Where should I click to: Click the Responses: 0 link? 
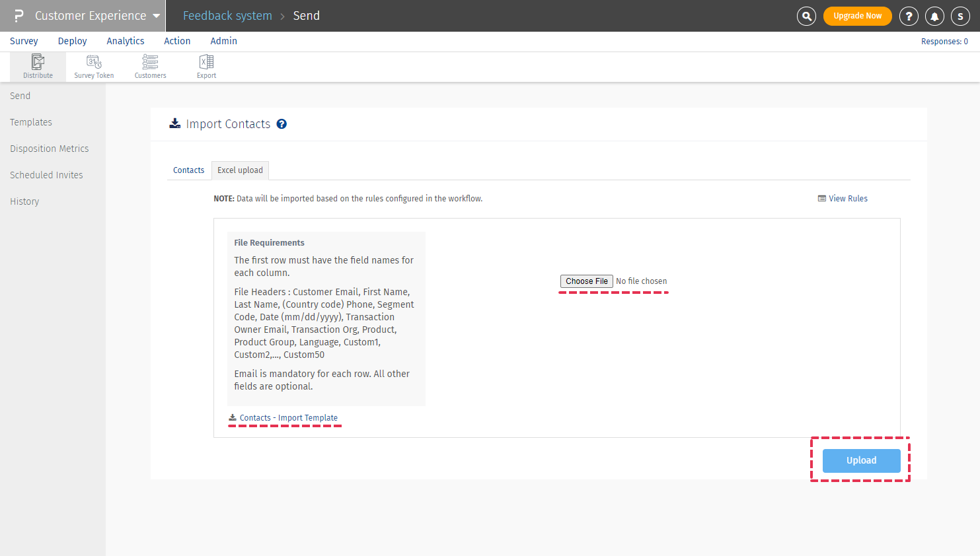pyautogui.click(x=945, y=42)
